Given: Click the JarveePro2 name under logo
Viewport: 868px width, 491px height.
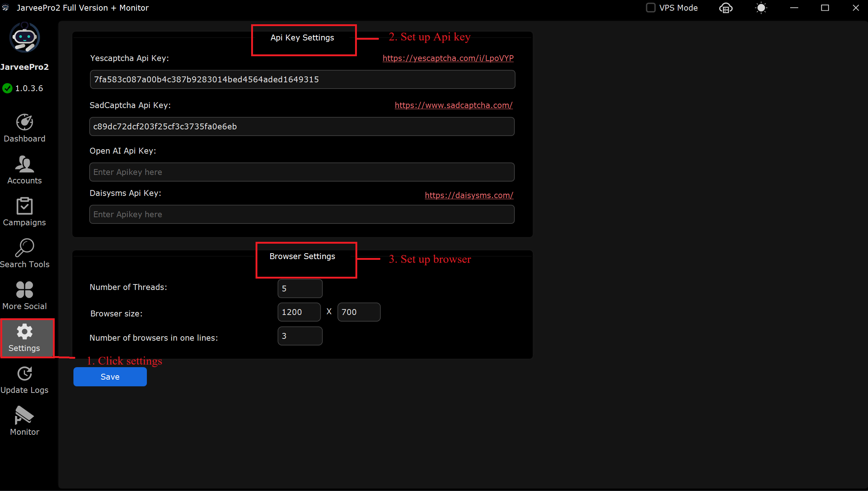Looking at the screenshot, I should click(x=25, y=67).
